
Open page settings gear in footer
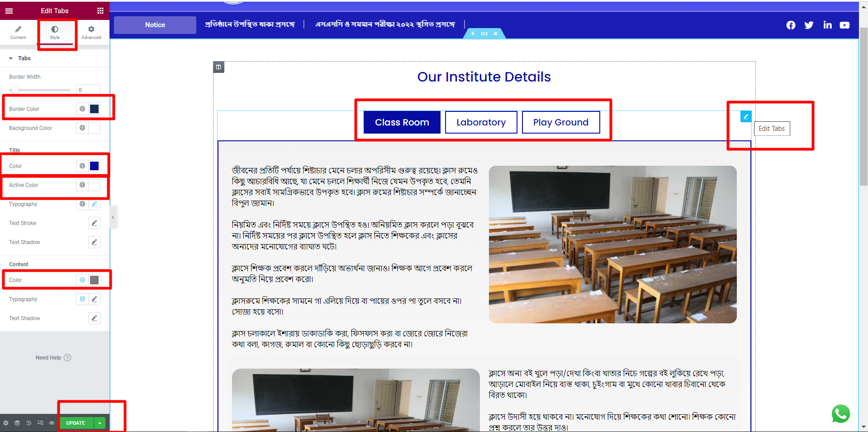(x=6, y=423)
